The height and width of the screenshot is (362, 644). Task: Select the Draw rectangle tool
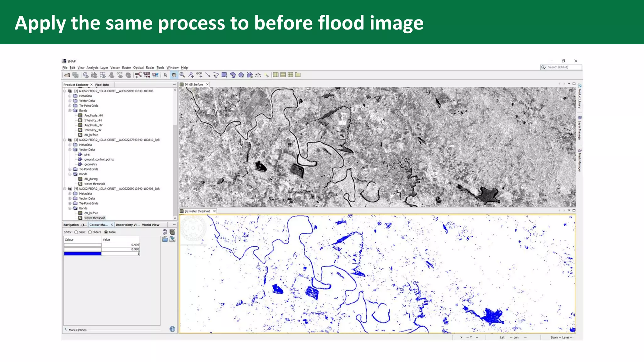(x=224, y=75)
